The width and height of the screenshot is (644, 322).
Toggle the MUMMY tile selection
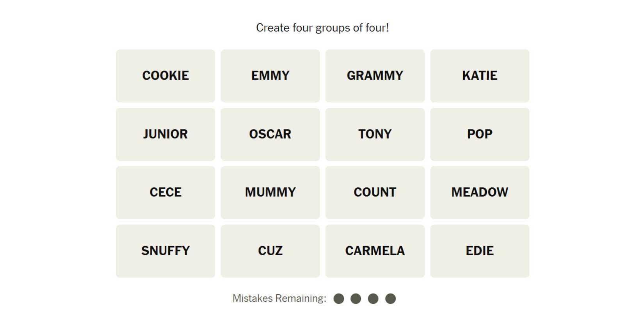pyautogui.click(x=270, y=192)
